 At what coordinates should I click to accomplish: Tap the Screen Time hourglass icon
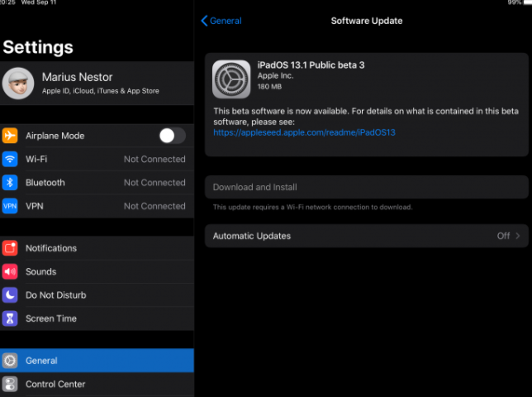[x=10, y=318]
